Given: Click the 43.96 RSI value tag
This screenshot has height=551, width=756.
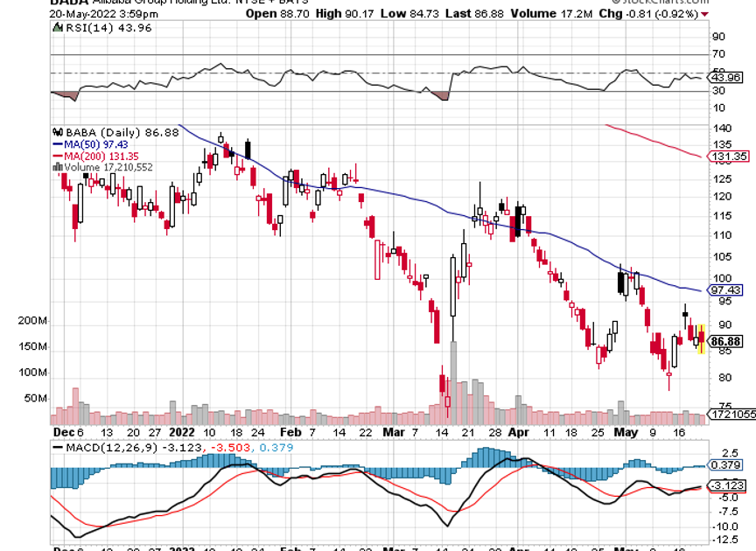Looking at the screenshot, I should (729, 78).
